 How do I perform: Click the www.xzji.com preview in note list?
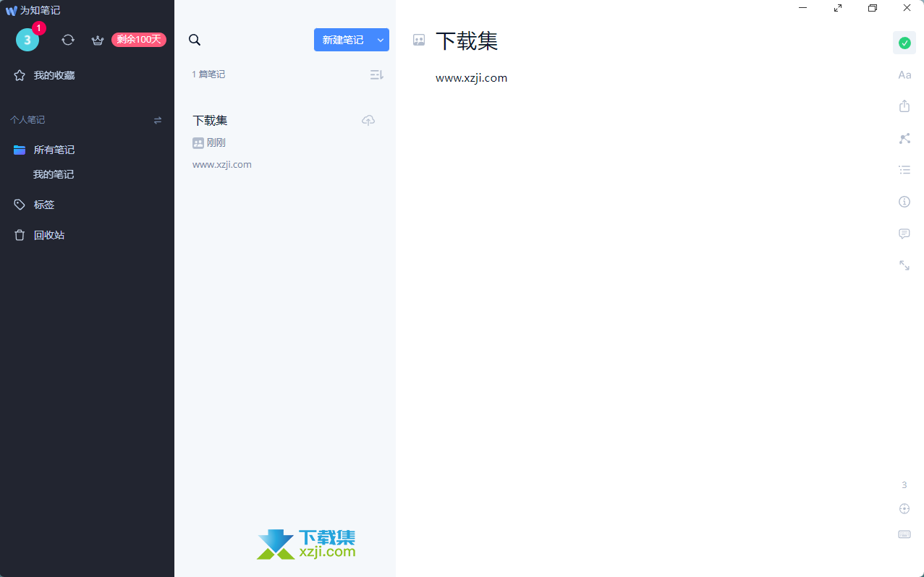[x=222, y=165]
